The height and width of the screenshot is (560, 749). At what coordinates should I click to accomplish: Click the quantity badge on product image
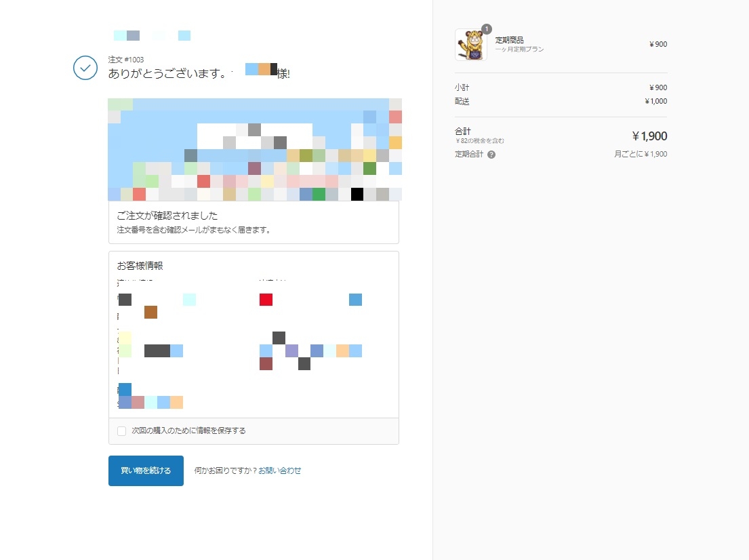click(x=486, y=29)
